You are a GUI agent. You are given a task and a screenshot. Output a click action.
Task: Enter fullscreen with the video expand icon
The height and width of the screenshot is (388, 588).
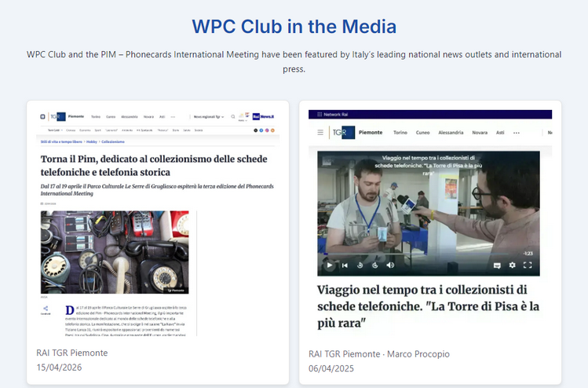[x=528, y=265]
